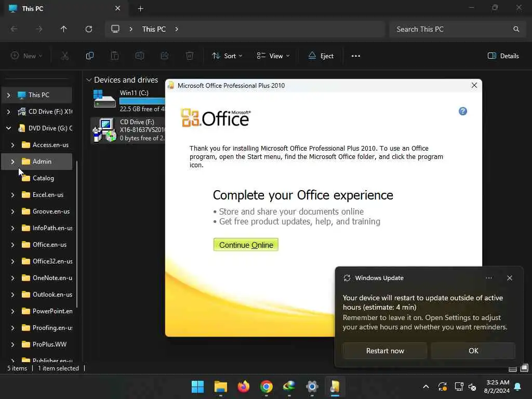Viewport: 532px width, 399px height.
Task: Launch Firefox from taskbar
Action: [x=243, y=387]
